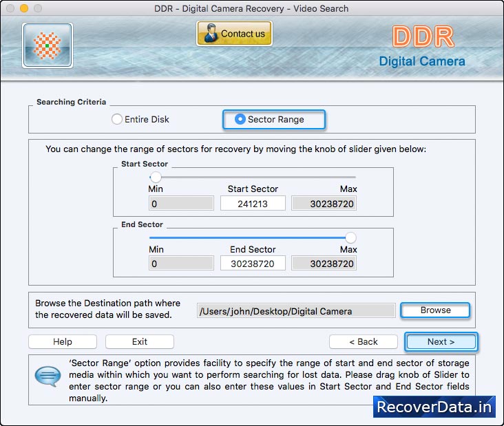
Task: Click the End Sector group label
Action: coord(142,224)
